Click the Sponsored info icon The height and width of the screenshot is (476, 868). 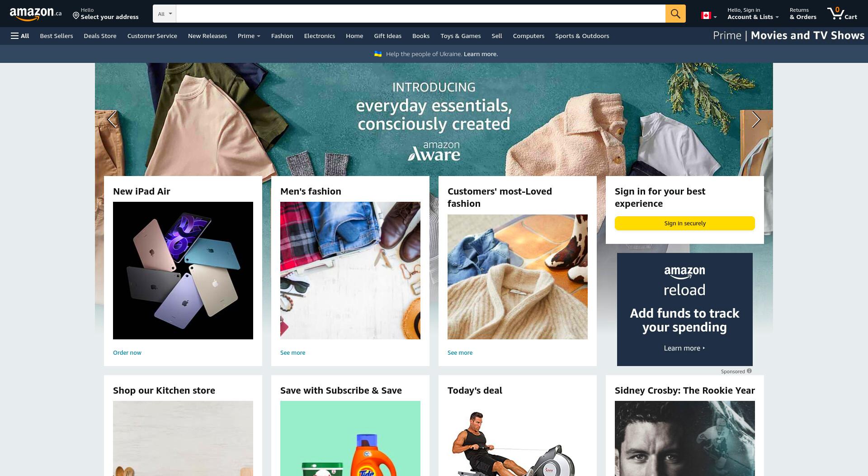click(749, 371)
